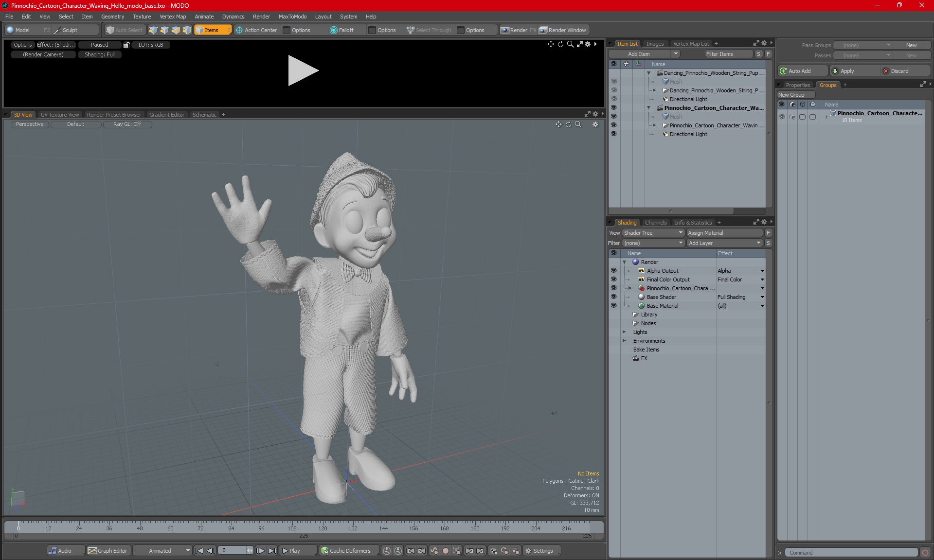
Task: Toggle Base Material visibility eye
Action: click(614, 306)
